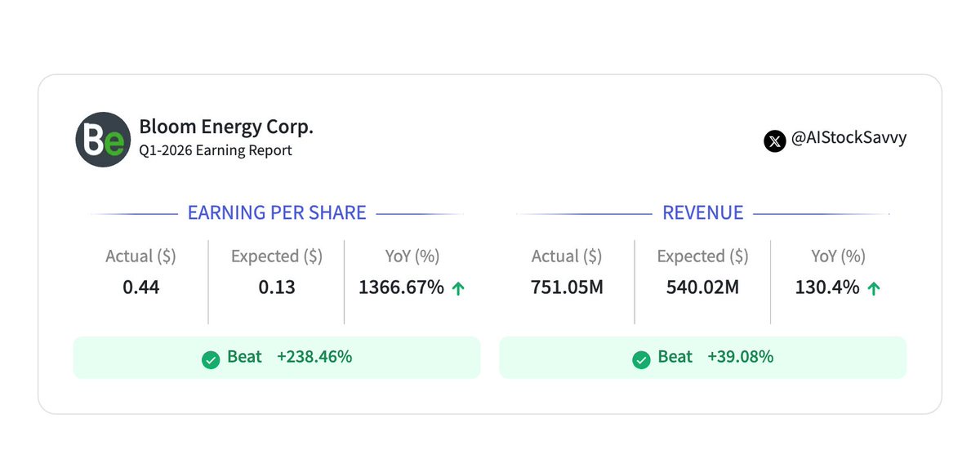This screenshot has height=450, width=980.
Task: Click the REVENUE section heading
Action: 702,213
